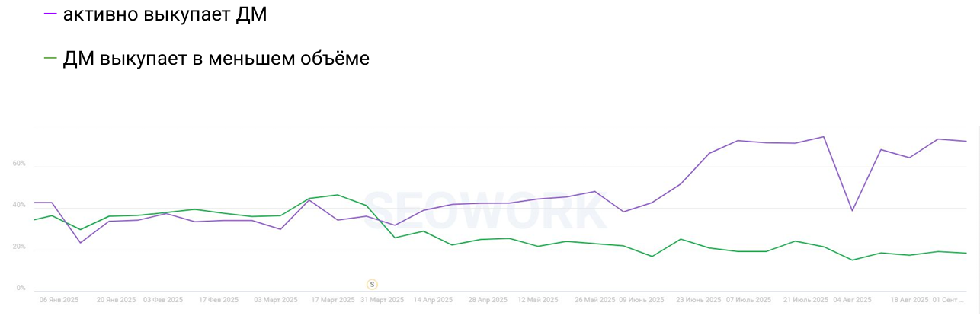Click the "04 Авг 2025" axis date label
The image size is (980, 319).
[x=851, y=300]
